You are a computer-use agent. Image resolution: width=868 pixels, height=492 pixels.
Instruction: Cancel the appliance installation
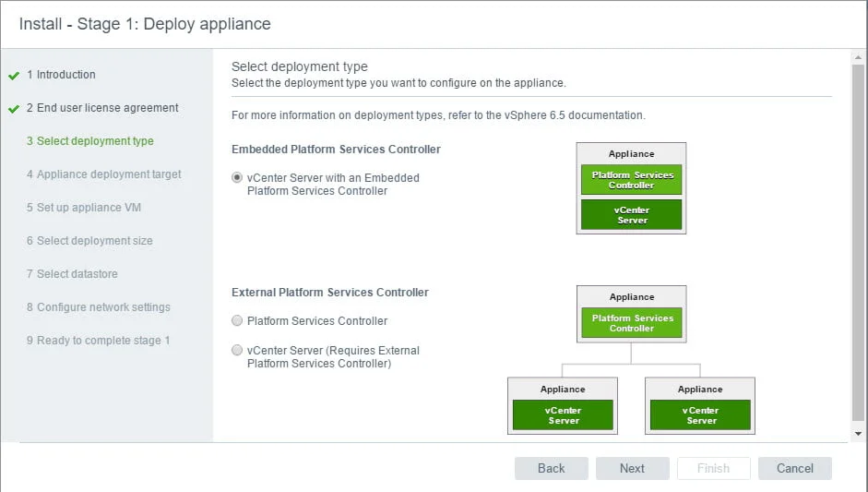click(794, 468)
